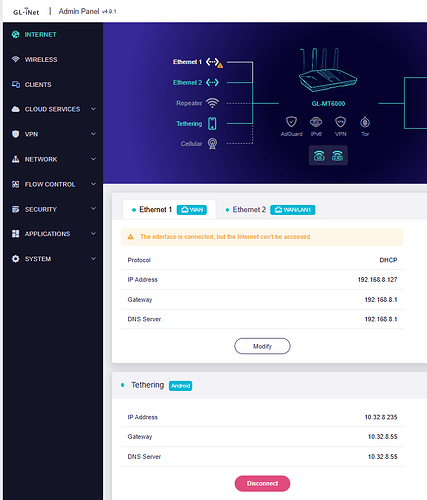Switch to the Ethernet 2 WAN/LAN1 tab
Viewport: 427px width, 500px height.
[x=270, y=210]
